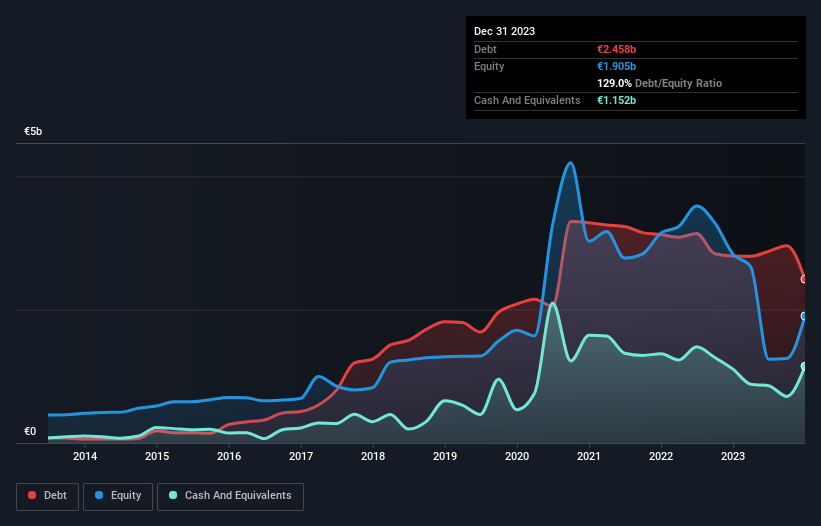Toggle Cash And Equivalents legend button
The image size is (821, 526).
tap(230, 496)
